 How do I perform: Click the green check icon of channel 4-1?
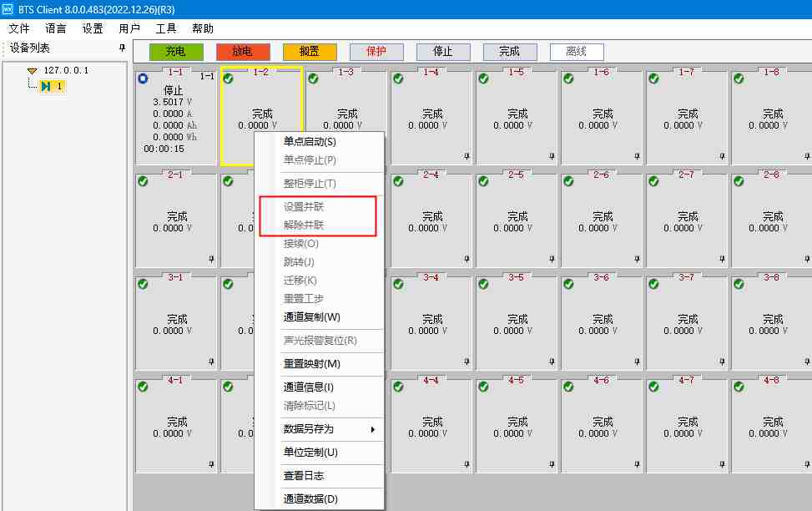coord(143,387)
